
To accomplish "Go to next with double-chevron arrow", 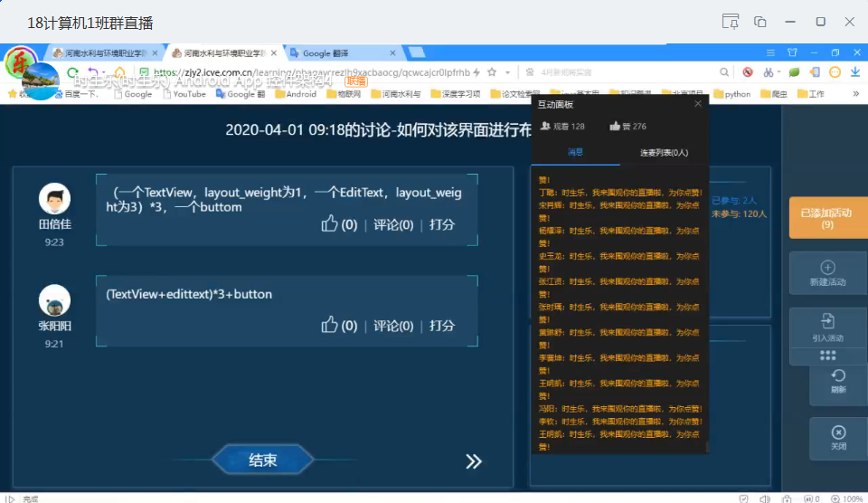I will (x=474, y=461).
